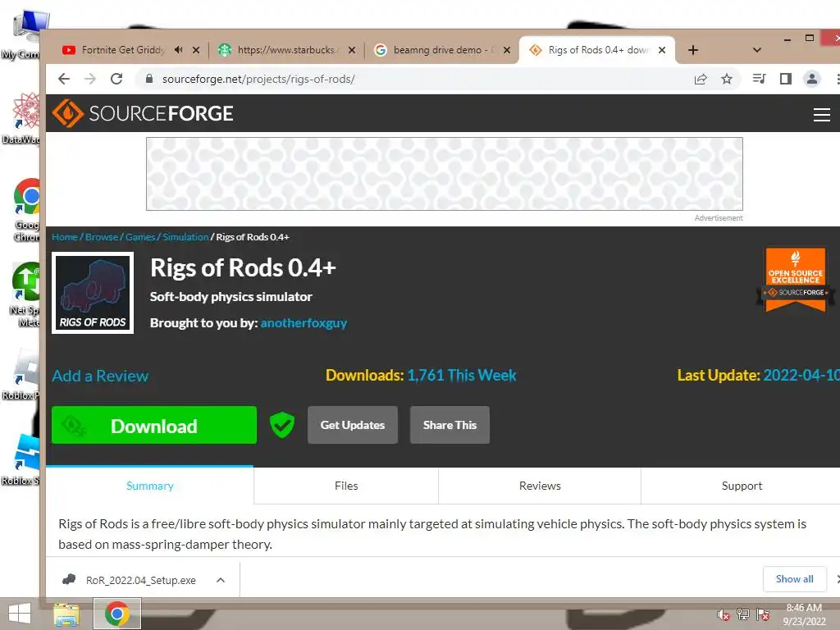Close the beamng drive demo tab
This screenshot has height=630, width=840.
pos(507,50)
